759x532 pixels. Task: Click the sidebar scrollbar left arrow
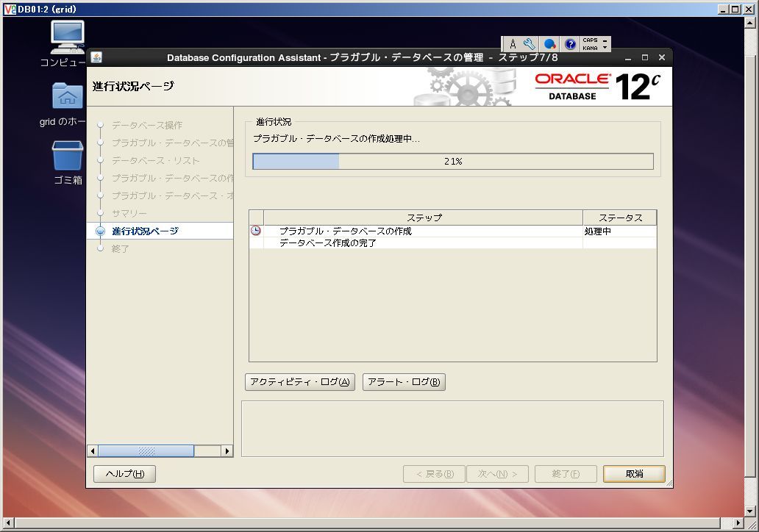coord(93,451)
